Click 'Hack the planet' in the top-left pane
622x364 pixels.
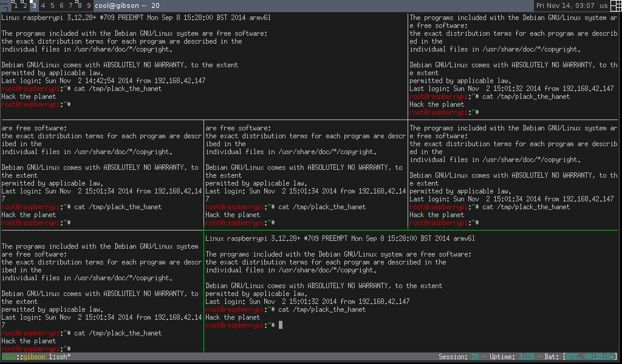pos(29,96)
